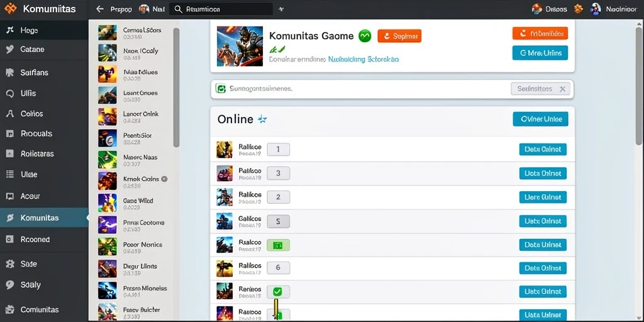
Task: Click the Prepop label in top bar
Action: 120,9
